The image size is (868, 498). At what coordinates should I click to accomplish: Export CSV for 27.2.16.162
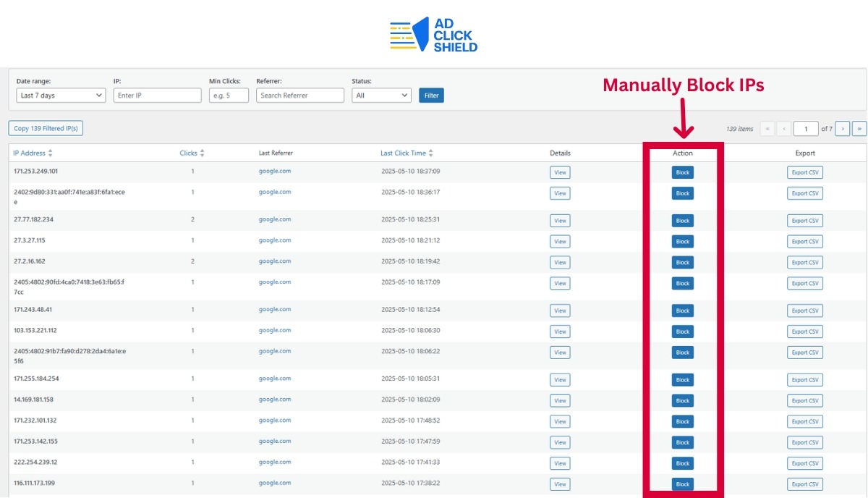click(805, 263)
